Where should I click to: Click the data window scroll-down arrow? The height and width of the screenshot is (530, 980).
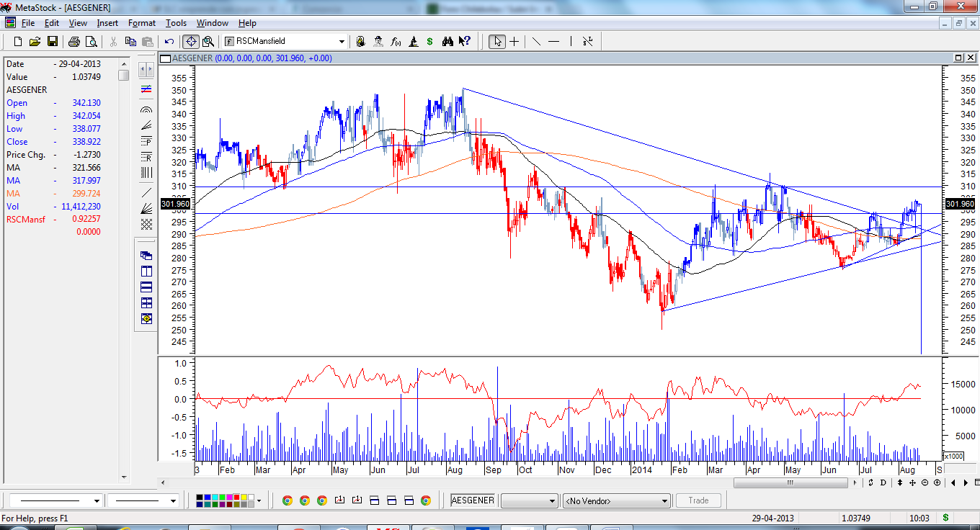pyautogui.click(x=125, y=477)
